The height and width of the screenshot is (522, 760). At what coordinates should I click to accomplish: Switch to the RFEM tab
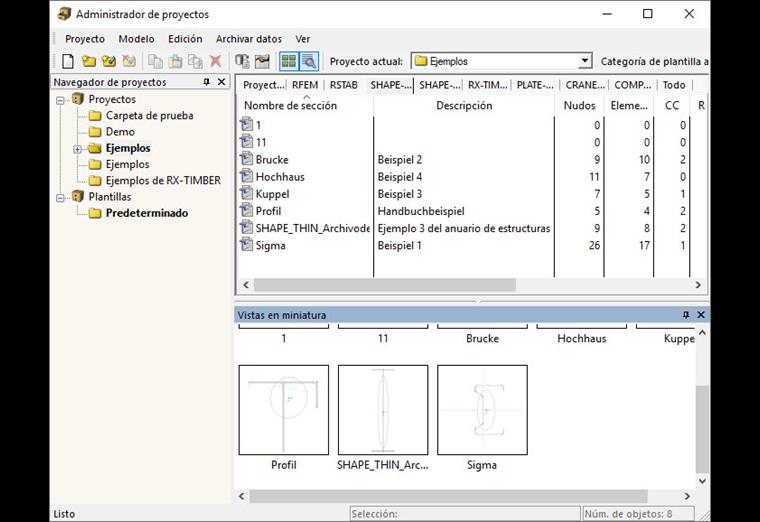click(x=305, y=85)
